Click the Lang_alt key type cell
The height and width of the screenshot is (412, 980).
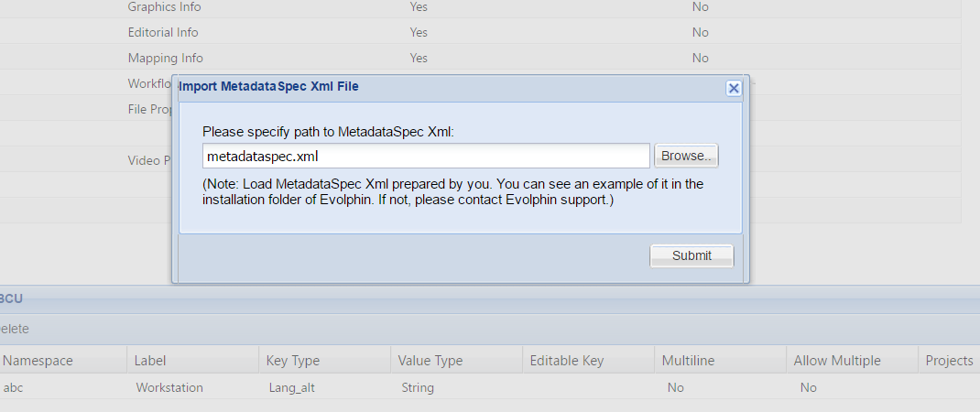292,387
